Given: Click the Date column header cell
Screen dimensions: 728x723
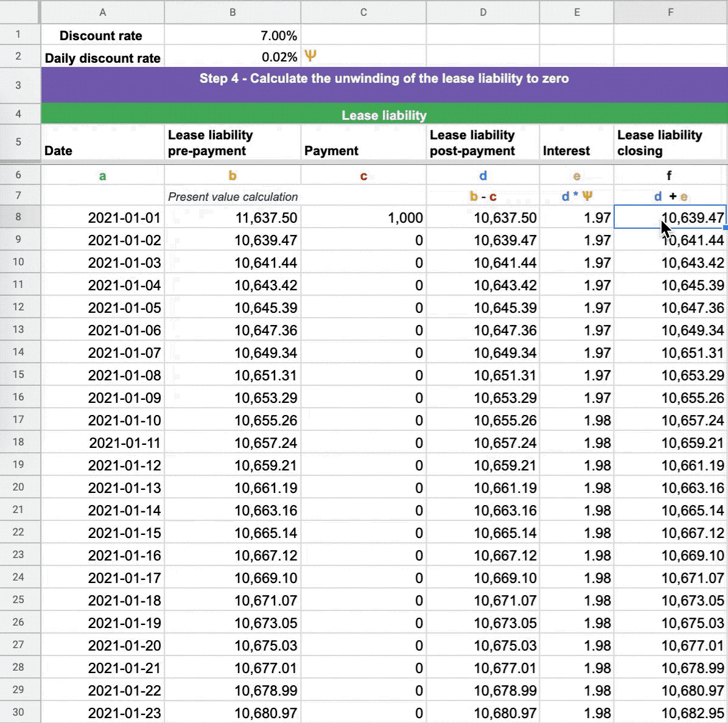Looking at the screenshot, I should point(102,142).
